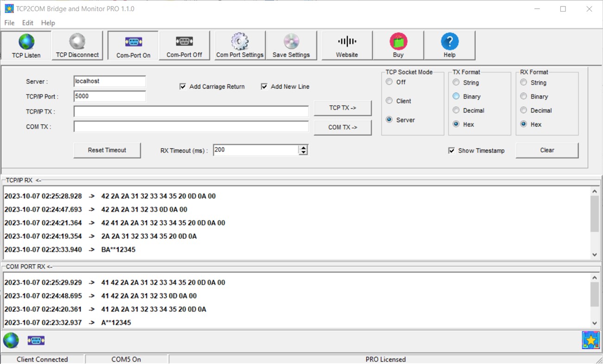This screenshot has height=364, width=603.
Task: Click the TCP Disconnect icon
Action: click(77, 45)
